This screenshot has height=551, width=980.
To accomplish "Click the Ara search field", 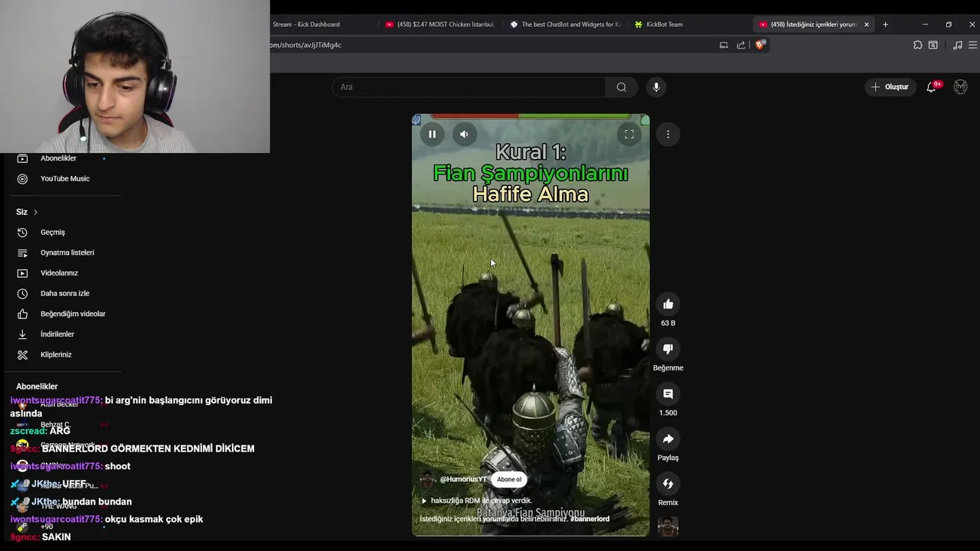I will (x=469, y=87).
